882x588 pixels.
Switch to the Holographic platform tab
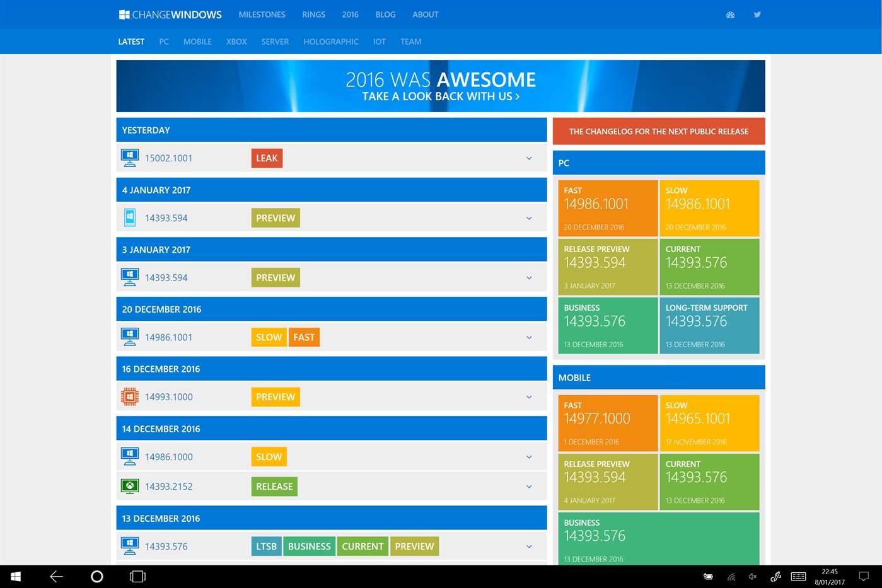click(x=331, y=42)
